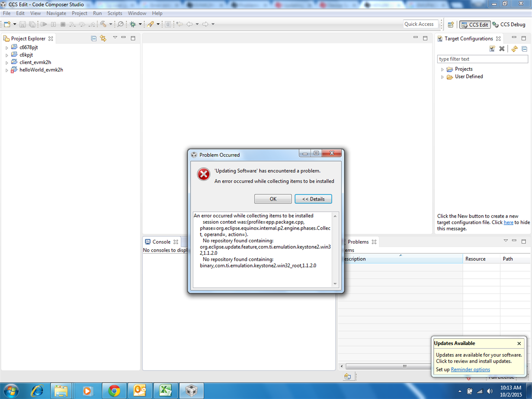Maximize the Problems view
532x399 pixels.
click(x=524, y=241)
